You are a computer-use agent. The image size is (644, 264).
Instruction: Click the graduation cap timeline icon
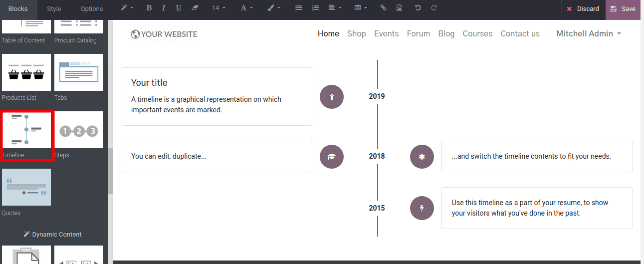click(332, 157)
